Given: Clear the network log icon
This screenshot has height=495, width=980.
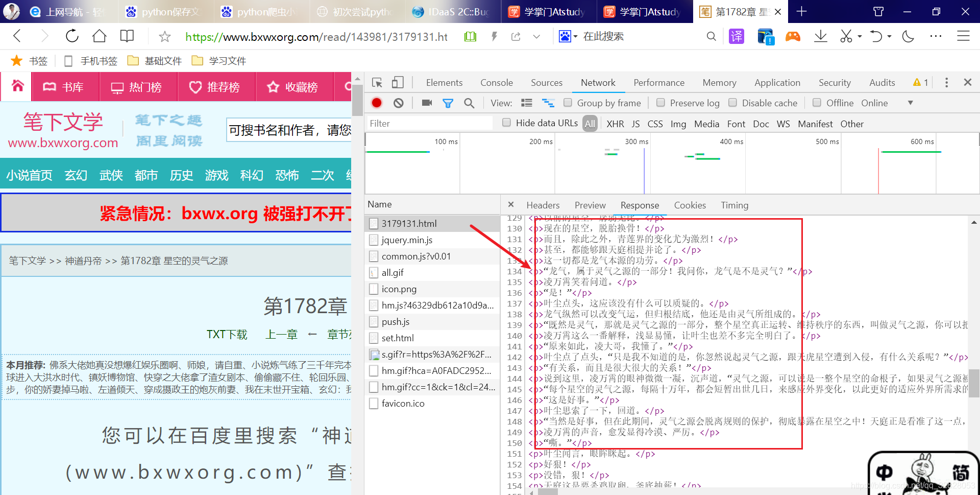Looking at the screenshot, I should pos(399,103).
